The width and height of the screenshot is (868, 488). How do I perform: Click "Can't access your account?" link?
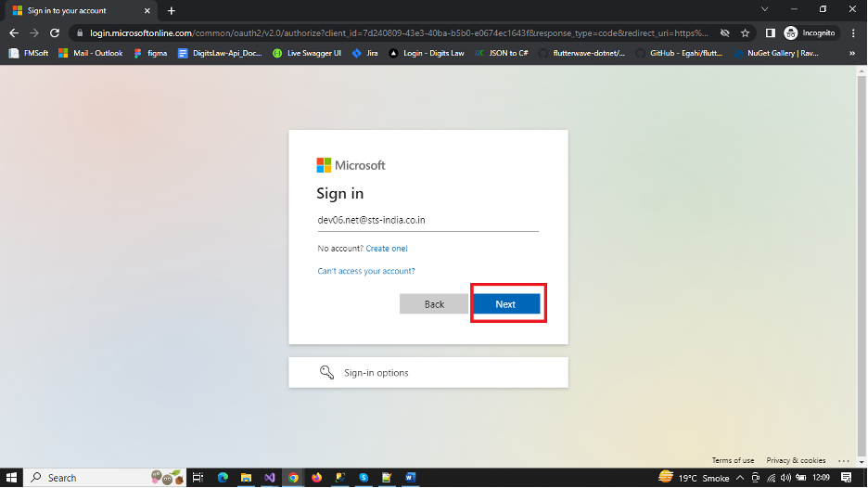(366, 271)
